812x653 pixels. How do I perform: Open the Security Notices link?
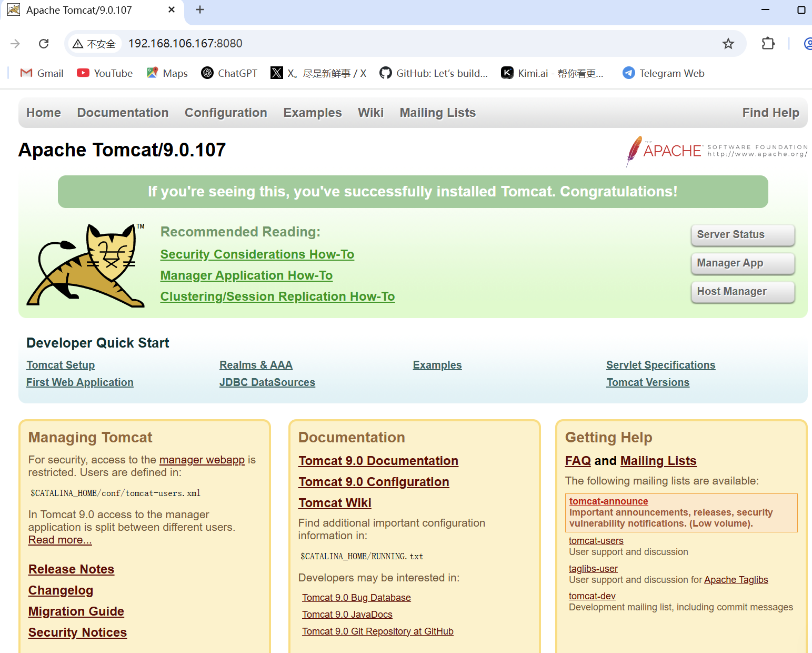[77, 632]
